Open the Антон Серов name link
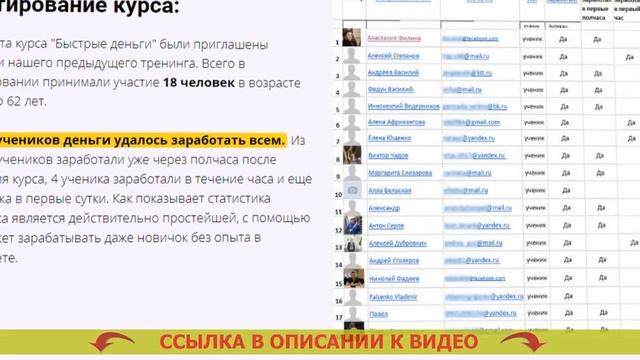This screenshot has width=640, height=360. coord(386,226)
